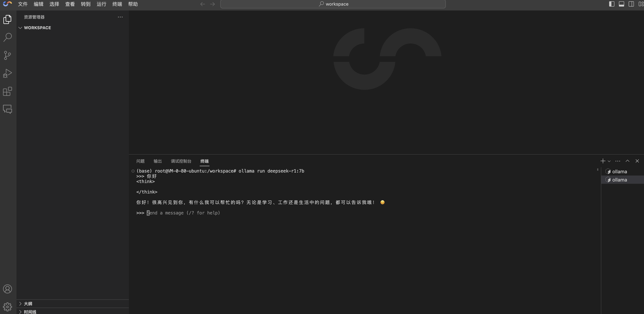Open the customize layout icon
This screenshot has width=644, height=314.
click(x=641, y=4)
